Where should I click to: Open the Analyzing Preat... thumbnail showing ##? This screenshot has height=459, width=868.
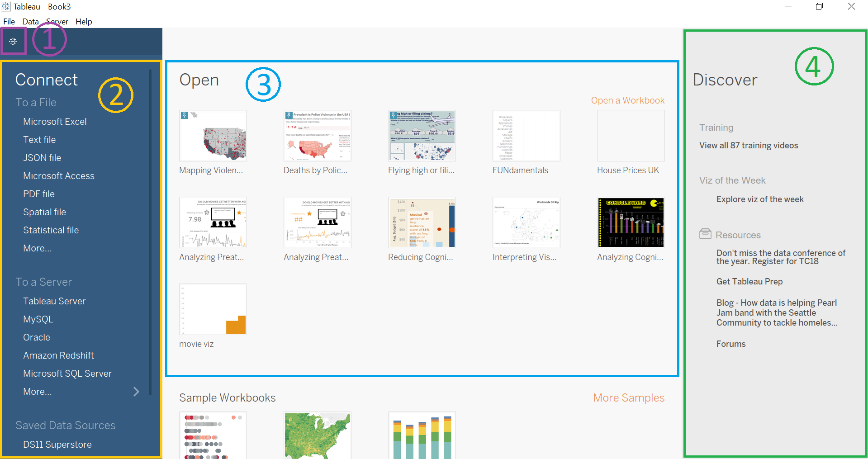coord(318,222)
